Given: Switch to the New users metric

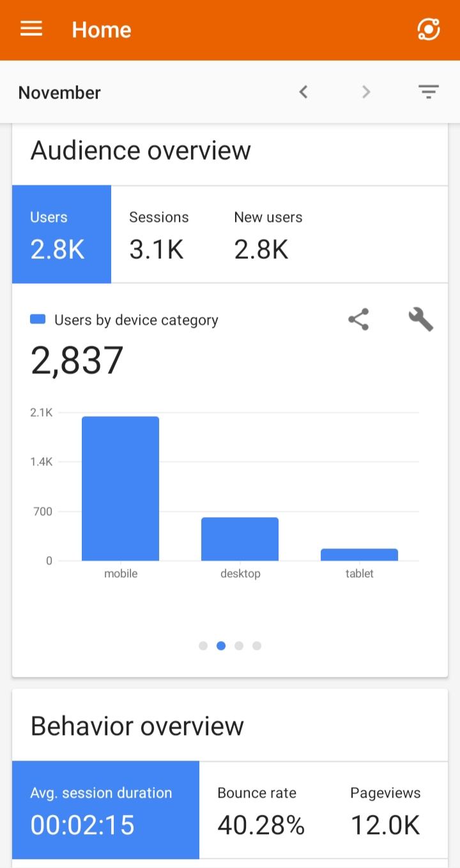Looking at the screenshot, I should coord(268,234).
